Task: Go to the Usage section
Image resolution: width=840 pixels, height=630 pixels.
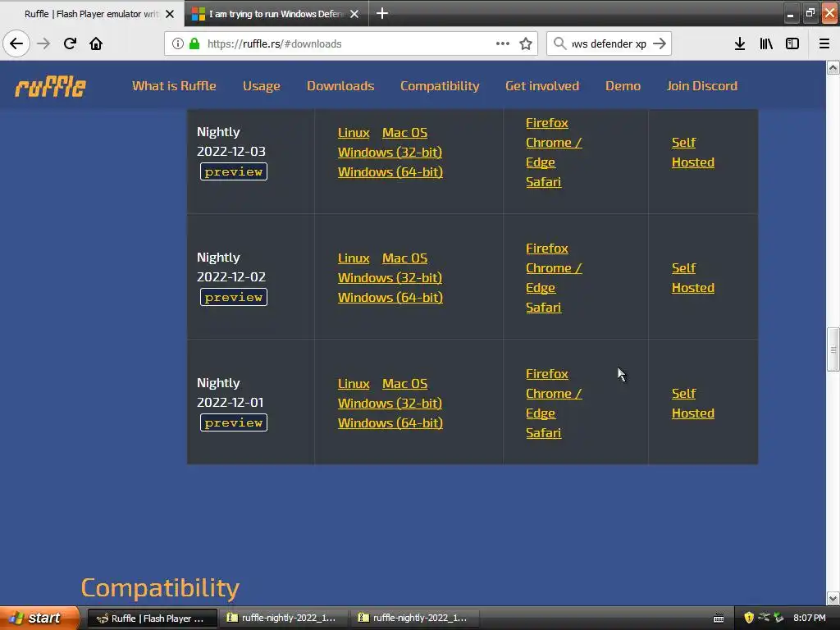Action: pos(262,85)
